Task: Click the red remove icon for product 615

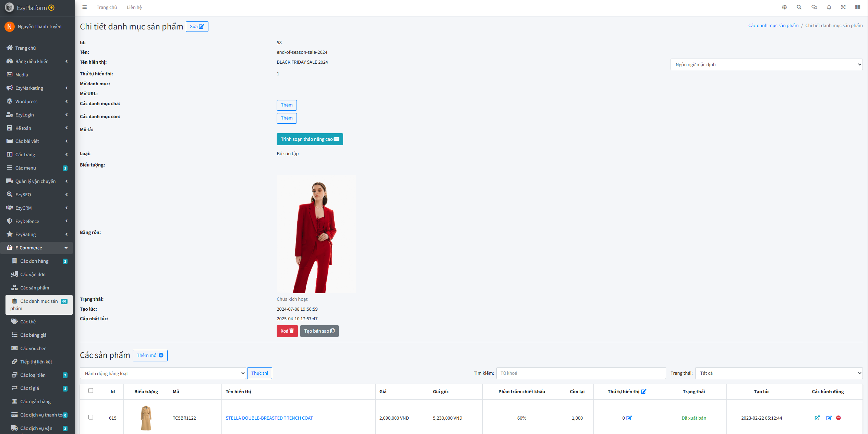Action: point(839,418)
